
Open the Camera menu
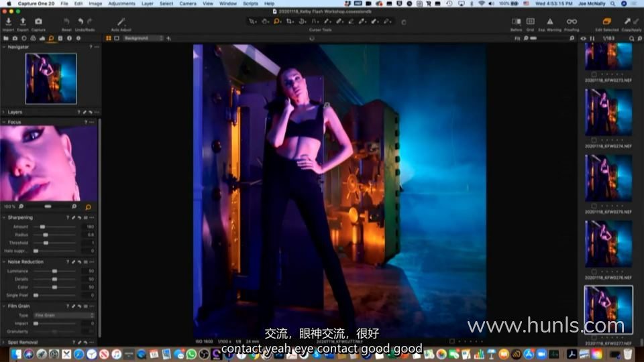pos(188,3)
